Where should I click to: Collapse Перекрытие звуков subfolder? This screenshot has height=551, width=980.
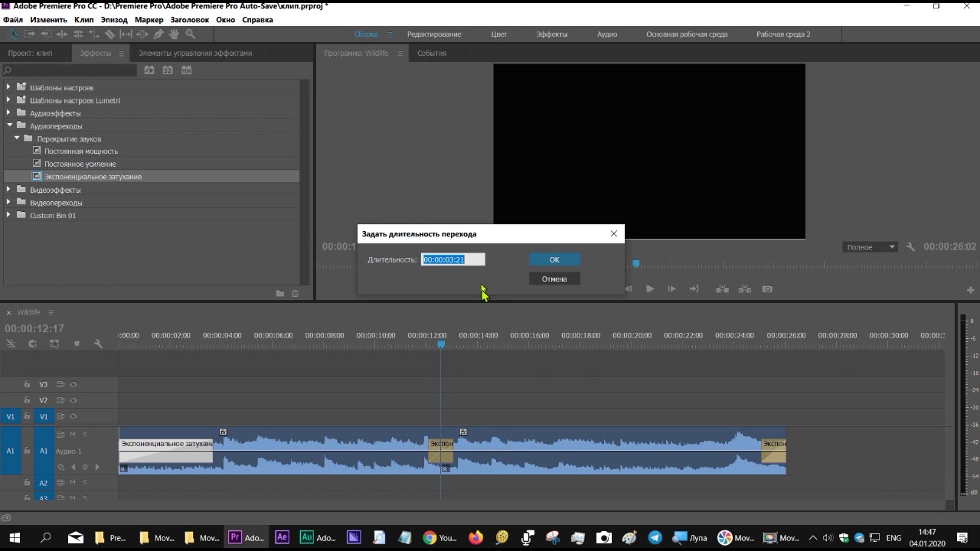pyautogui.click(x=17, y=139)
